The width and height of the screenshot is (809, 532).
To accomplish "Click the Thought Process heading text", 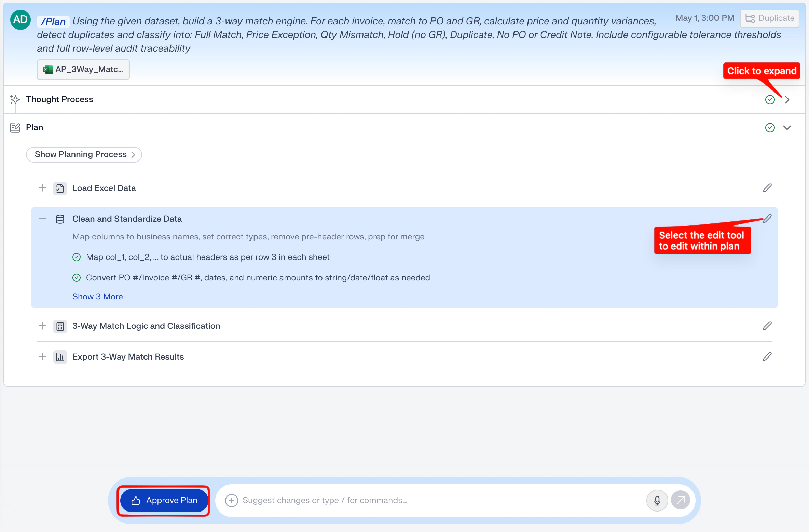I will click(59, 99).
